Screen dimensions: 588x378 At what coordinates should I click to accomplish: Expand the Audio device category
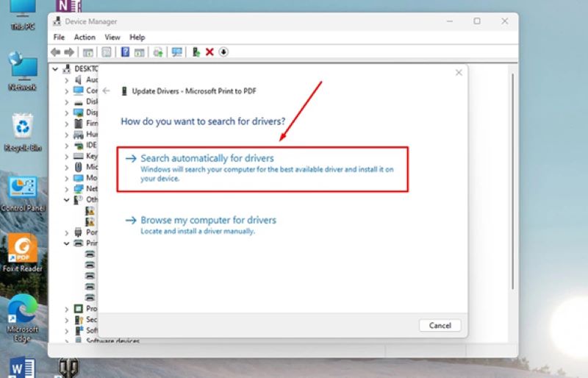67,79
